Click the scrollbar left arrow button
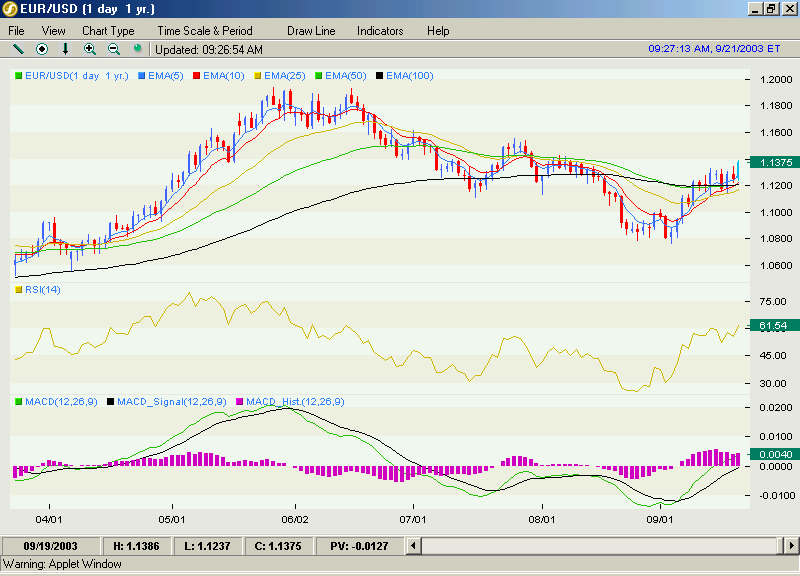Screen dimensions: 800x576 [413, 546]
